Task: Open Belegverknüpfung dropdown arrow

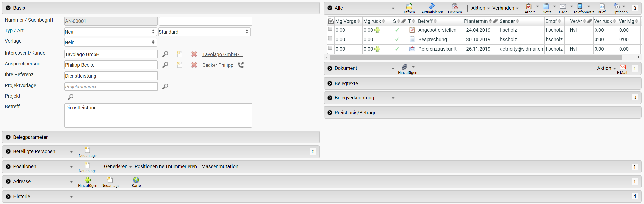Action: (393, 98)
